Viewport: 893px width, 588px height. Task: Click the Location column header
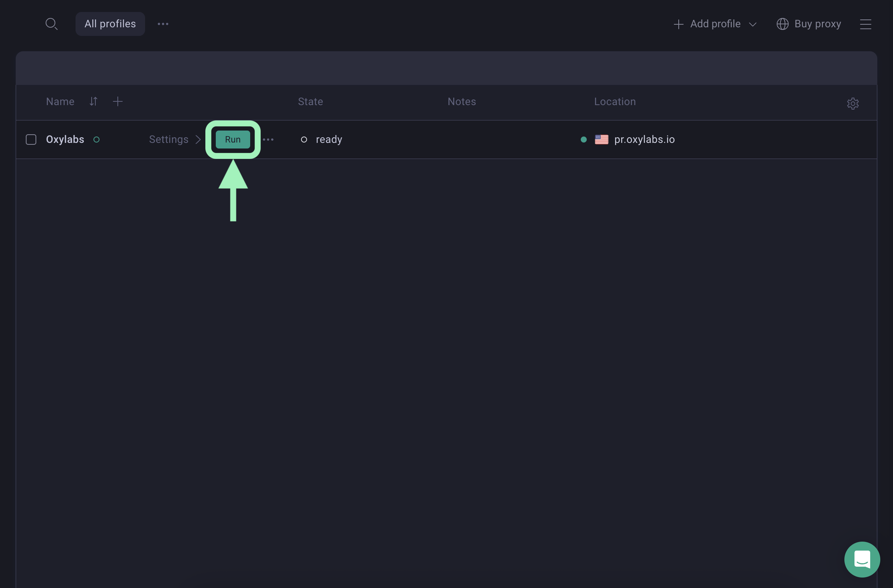[615, 102]
